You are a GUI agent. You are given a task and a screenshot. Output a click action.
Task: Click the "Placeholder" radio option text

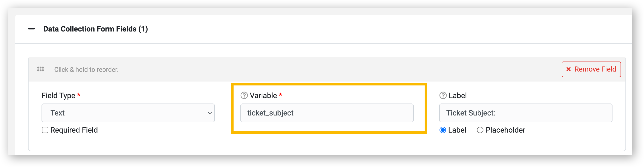point(505,130)
